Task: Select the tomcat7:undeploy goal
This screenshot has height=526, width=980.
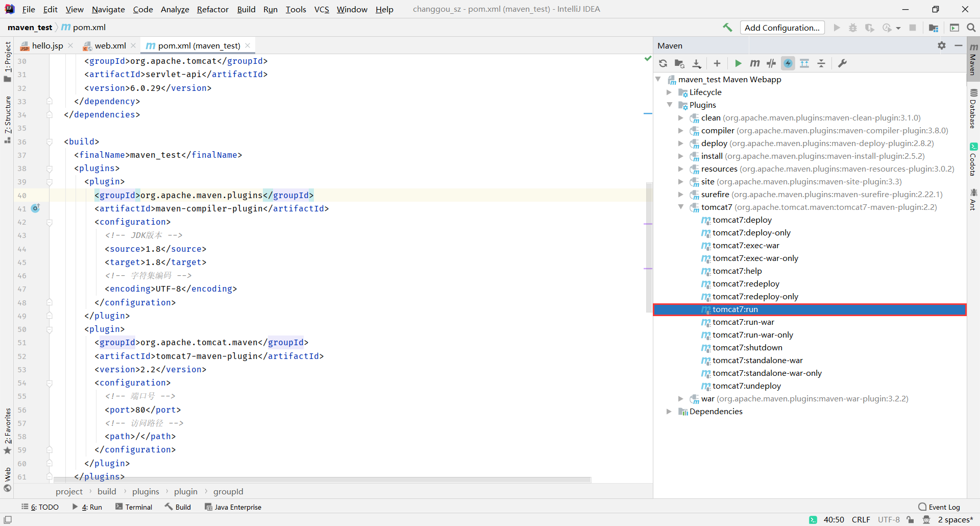Action: (x=746, y=386)
